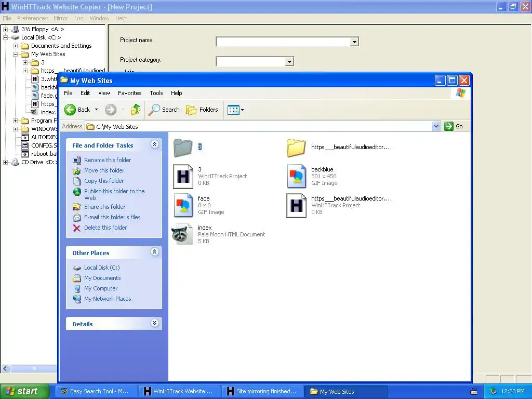532x399 pixels.
Task: Click E-mail this folder's files
Action: coord(112,217)
